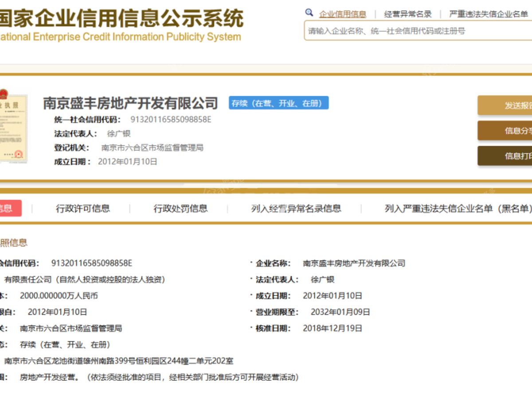Image resolution: width=532 pixels, height=399 pixels.
Task: Click the 发送报告 button
Action: (505, 106)
